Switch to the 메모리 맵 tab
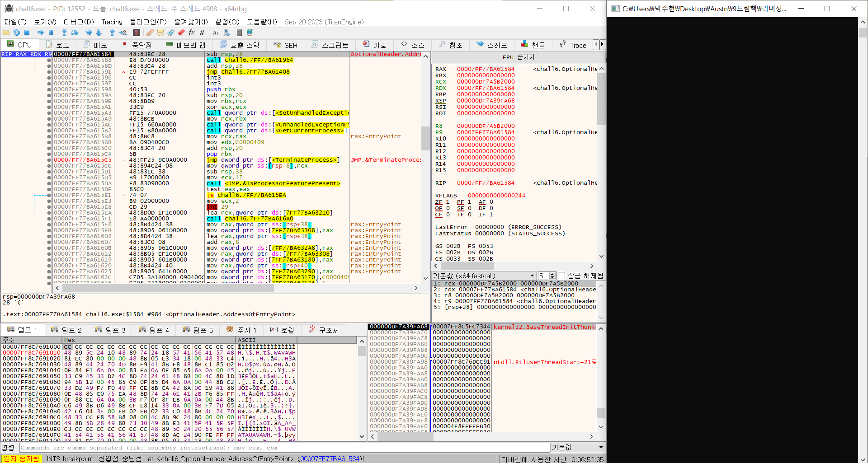This screenshot has height=463, width=868. click(185, 45)
